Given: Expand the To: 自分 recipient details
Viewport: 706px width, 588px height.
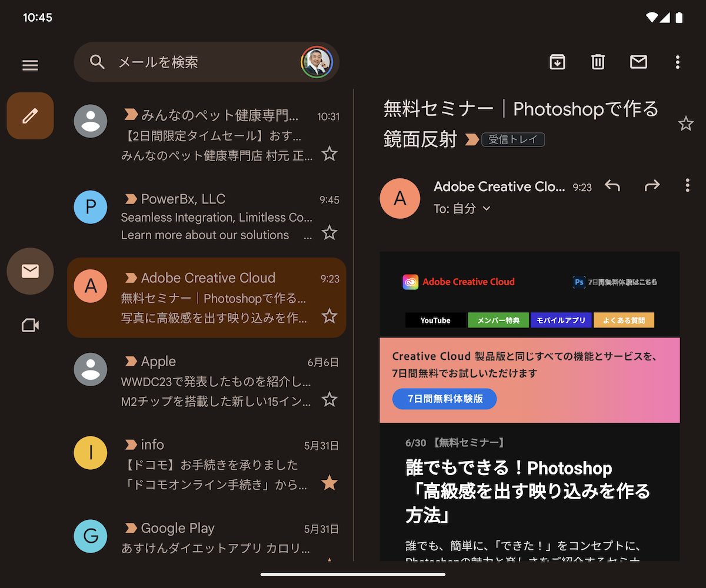Looking at the screenshot, I should 462,209.
